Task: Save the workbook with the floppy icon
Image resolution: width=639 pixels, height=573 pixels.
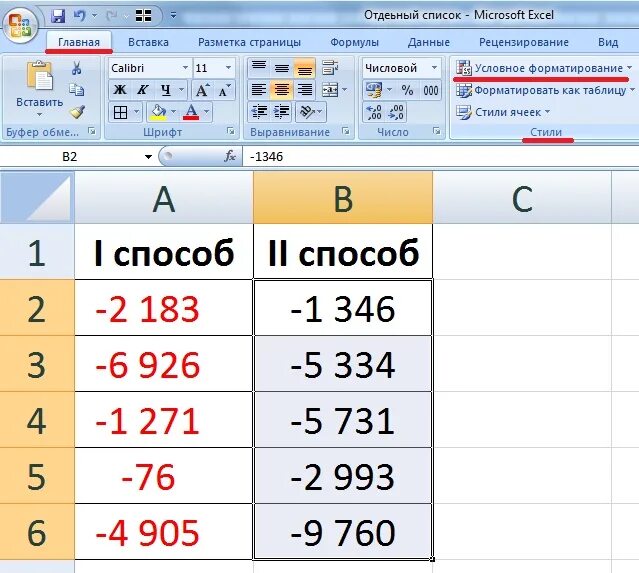Action: click(x=58, y=16)
